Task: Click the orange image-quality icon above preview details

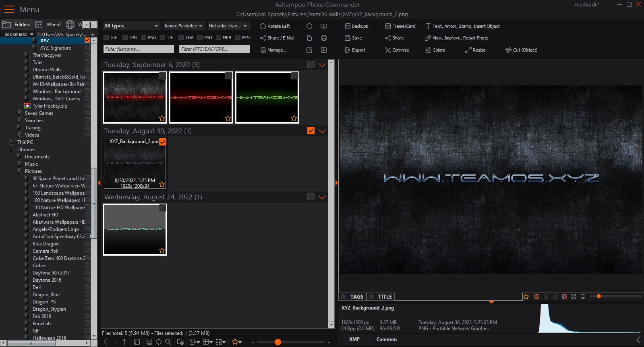Action: pyautogui.click(x=536, y=297)
